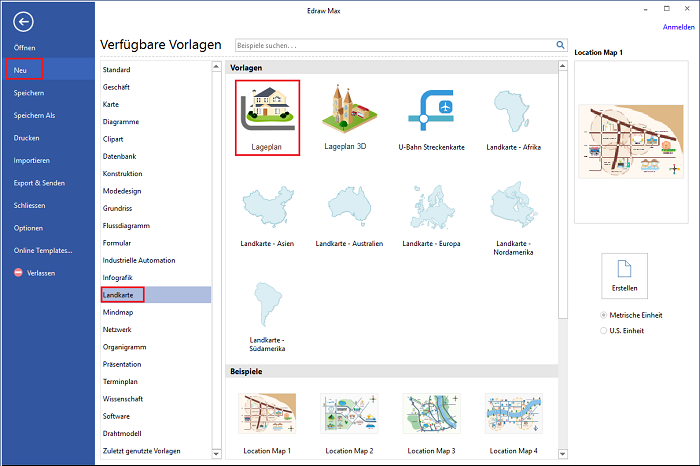This screenshot has width=700, height=466.
Task: Open the Importieren menu item
Action: coord(32,160)
